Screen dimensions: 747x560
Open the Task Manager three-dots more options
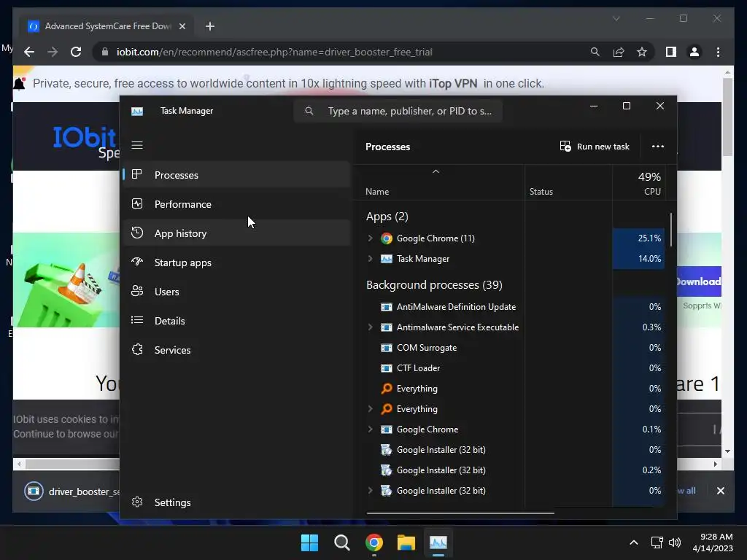point(658,146)
